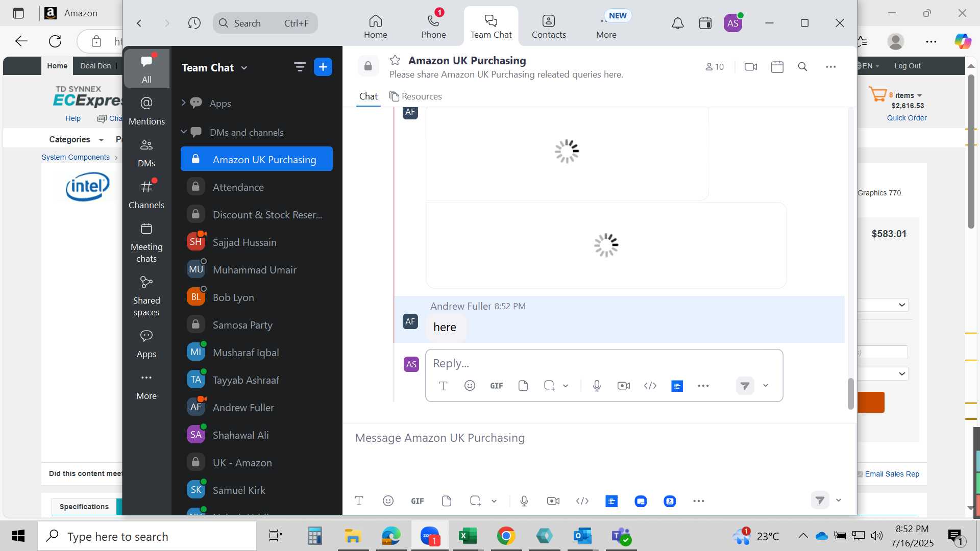Insert emoji in reply box
This screenshot has height=551, width=980.
pyautogui.click(x=470, y=386)
